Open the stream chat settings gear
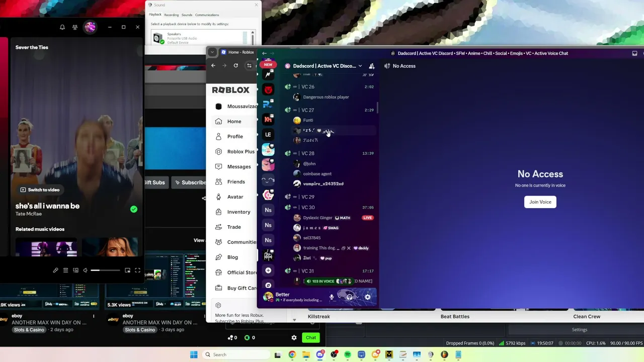 (x=294, y=338)
